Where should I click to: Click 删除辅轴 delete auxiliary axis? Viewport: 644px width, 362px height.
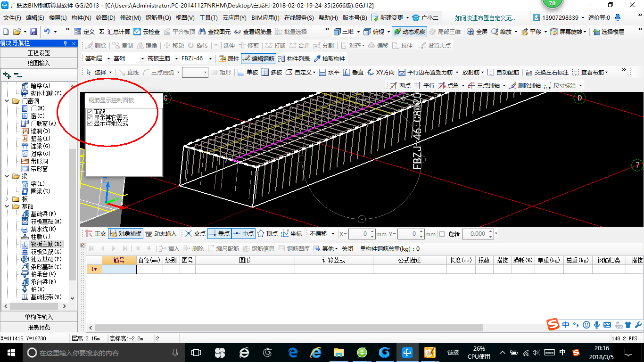525,85
